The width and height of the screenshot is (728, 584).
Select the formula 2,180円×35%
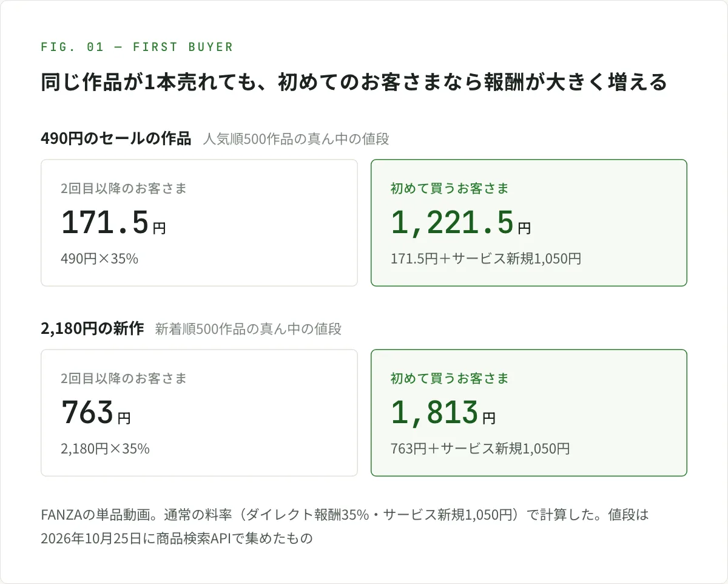tap(105, 449)
